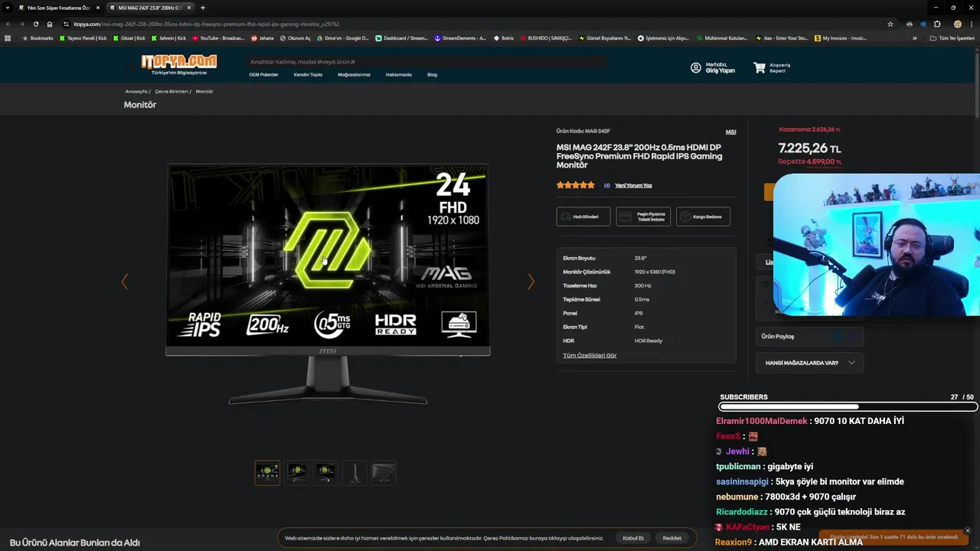
Task: Open the Kendin Topla menu
Action: pos(308,75)
